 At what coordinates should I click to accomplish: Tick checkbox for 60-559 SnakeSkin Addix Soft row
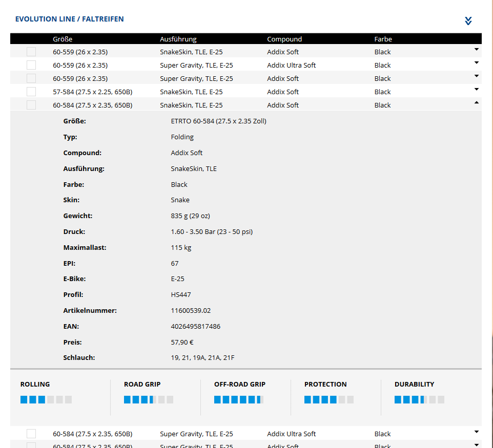[31, 52]
